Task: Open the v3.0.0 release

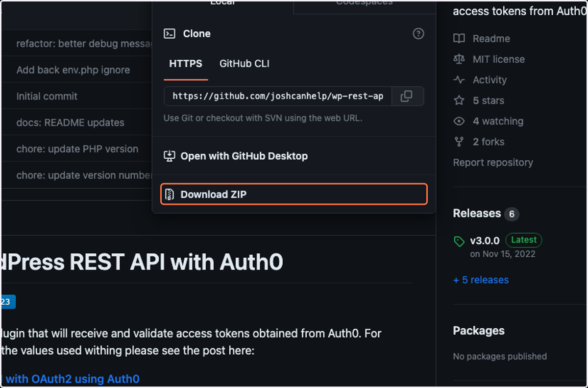Action: pyautogui.click(x=485, y=241)
